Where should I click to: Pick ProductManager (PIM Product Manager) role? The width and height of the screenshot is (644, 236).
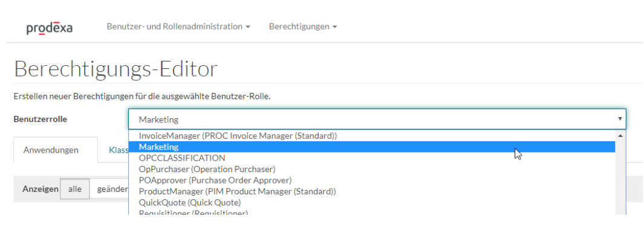coord(372,191)
